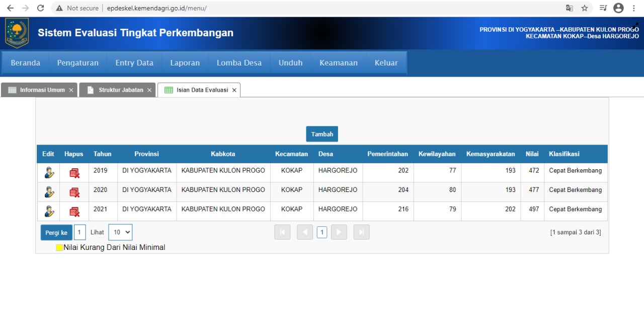This screenshot has height=324, width=644.
Task: Click the page number input field
Action: (79, 232)
